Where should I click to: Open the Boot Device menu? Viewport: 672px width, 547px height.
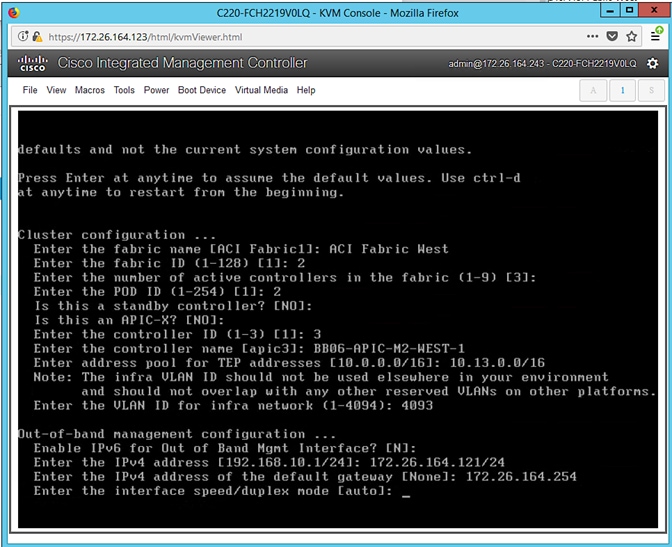[201, 90]
